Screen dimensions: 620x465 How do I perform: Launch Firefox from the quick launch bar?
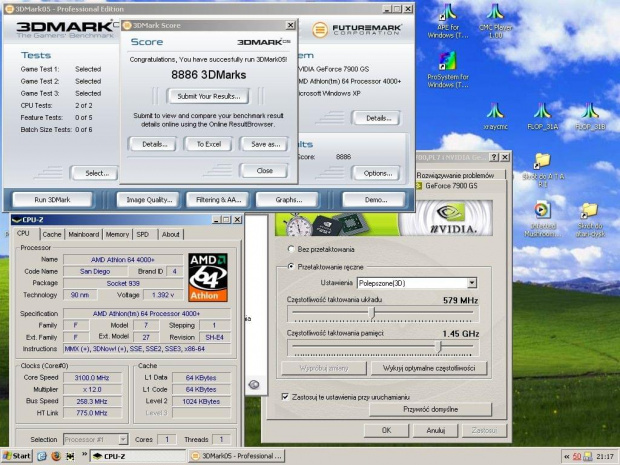(x=56, y=456)
